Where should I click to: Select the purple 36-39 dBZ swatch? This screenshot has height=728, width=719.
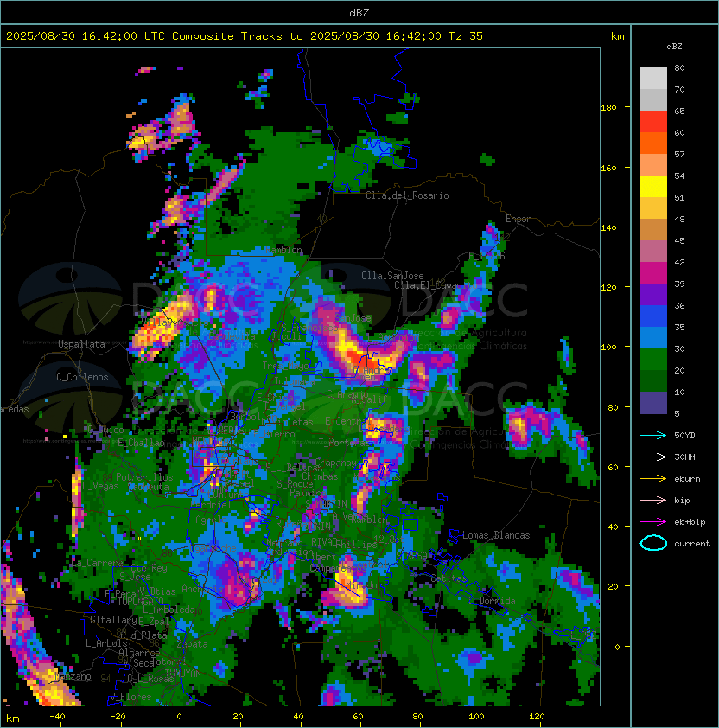(653, 295)
